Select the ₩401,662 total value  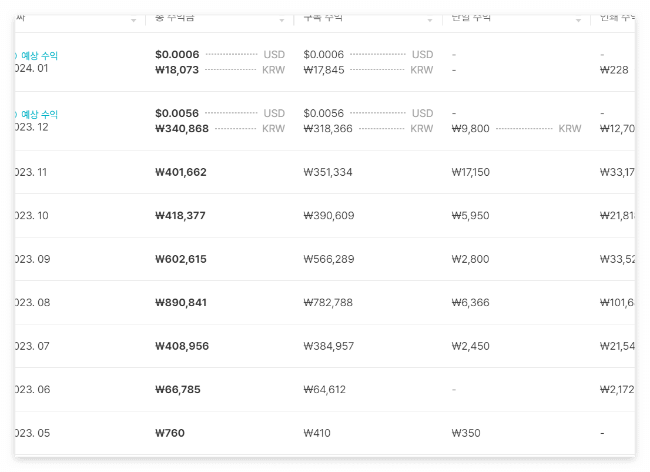[x=181, y=172]
